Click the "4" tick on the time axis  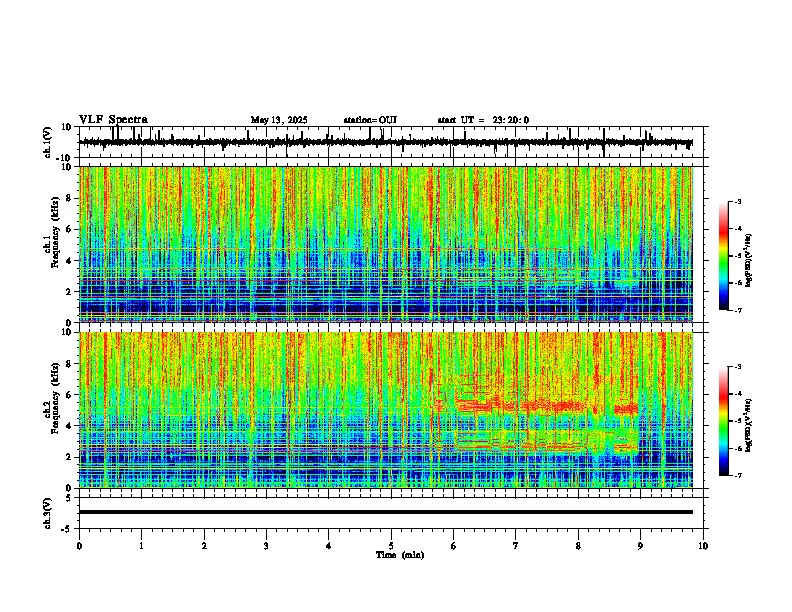[328, 546]
